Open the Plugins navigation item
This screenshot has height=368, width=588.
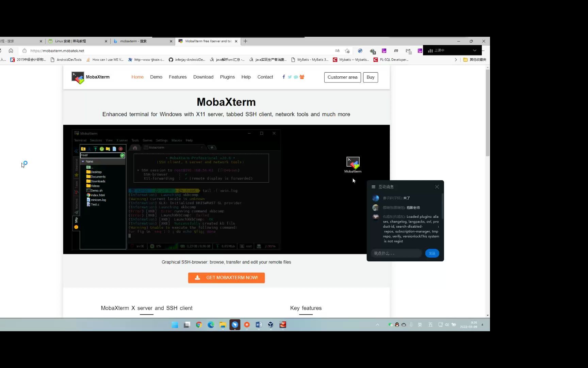tap(227, 77)
